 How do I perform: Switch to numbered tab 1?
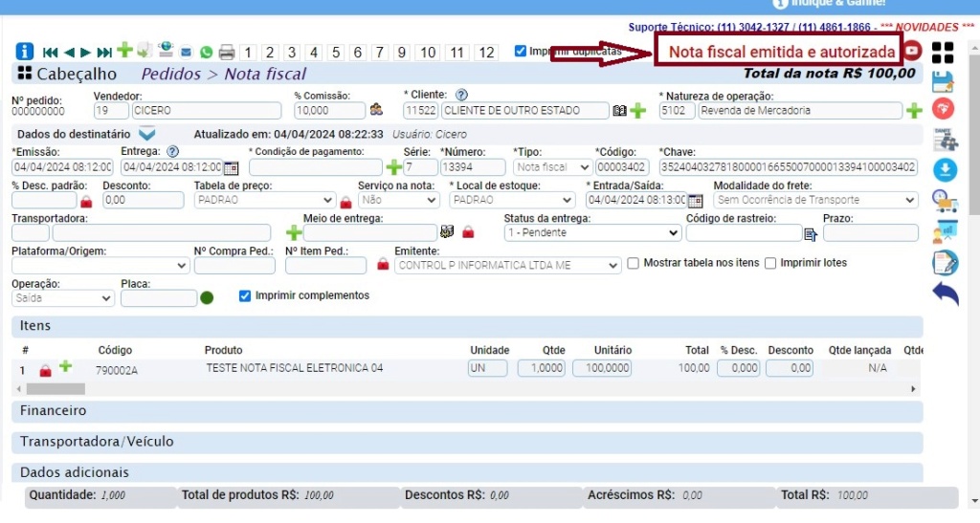pyautogui.click(x=248, y=53)
